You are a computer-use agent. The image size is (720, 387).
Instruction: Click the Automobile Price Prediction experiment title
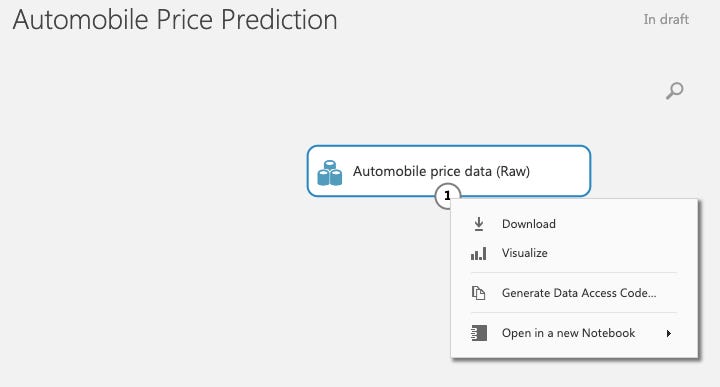tap(175, 20)
